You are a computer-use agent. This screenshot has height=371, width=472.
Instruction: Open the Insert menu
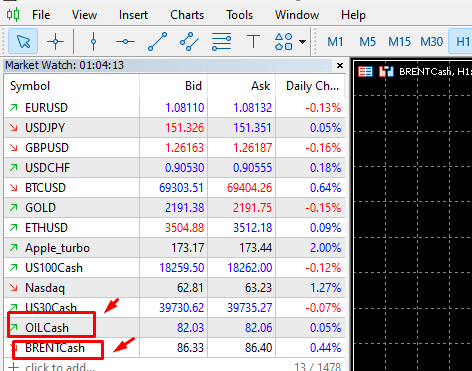(x=133, y=15)
